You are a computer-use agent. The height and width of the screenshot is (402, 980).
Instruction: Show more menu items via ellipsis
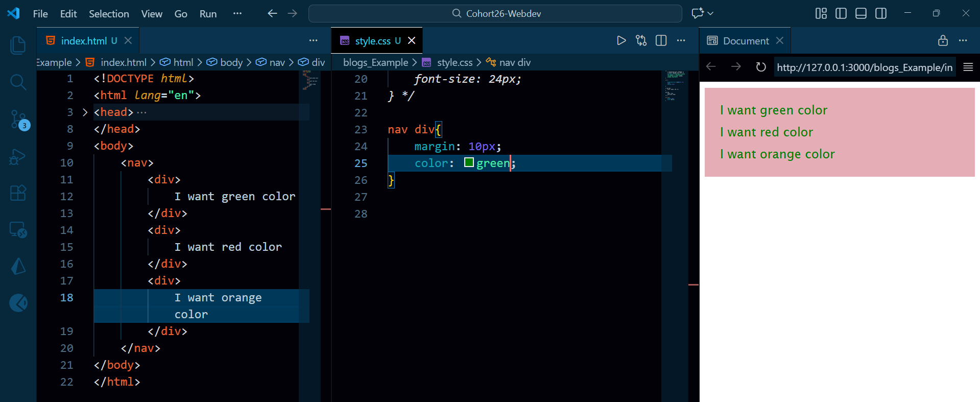click(x=237, y=13)
